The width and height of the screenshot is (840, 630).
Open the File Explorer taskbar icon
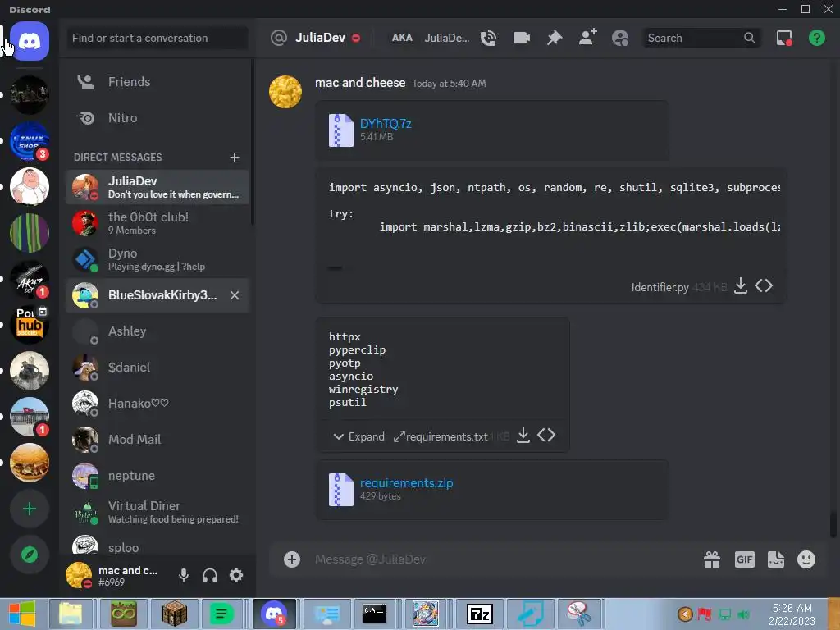(x=71, y=614)
